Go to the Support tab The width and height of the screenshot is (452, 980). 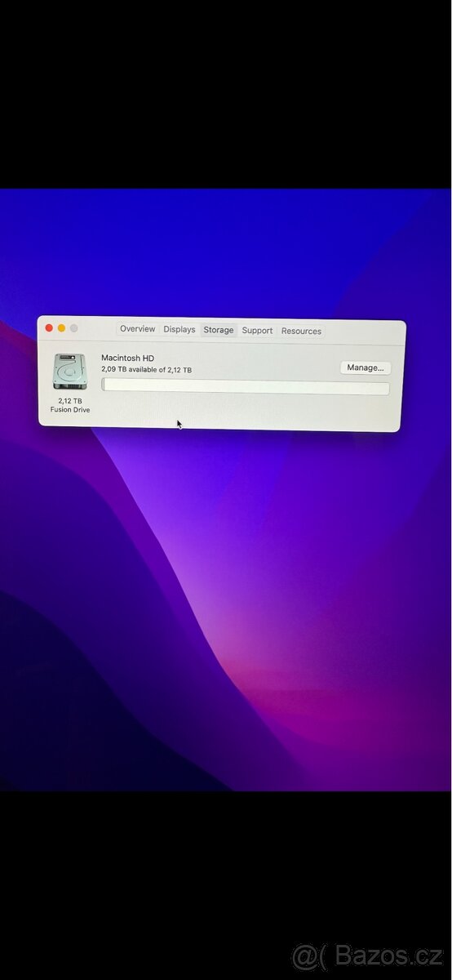point(257,331)
